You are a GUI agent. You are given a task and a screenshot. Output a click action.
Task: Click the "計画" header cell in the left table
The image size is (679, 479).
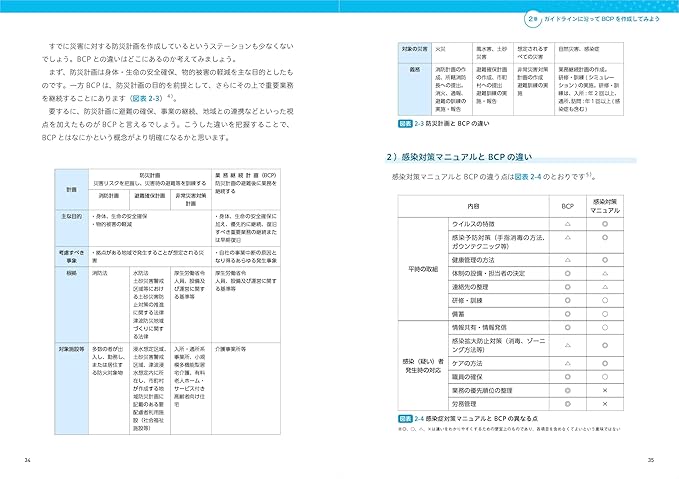click(x=71, y=190)
